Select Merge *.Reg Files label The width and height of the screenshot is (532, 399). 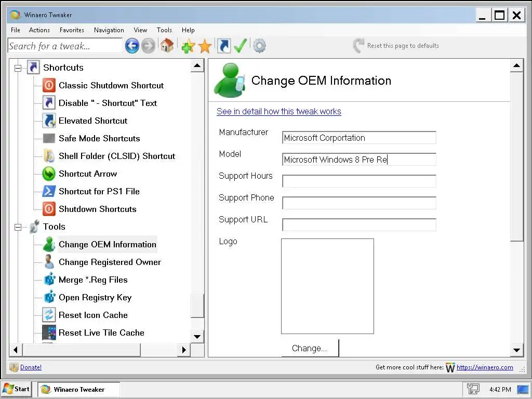coord(93,280)
